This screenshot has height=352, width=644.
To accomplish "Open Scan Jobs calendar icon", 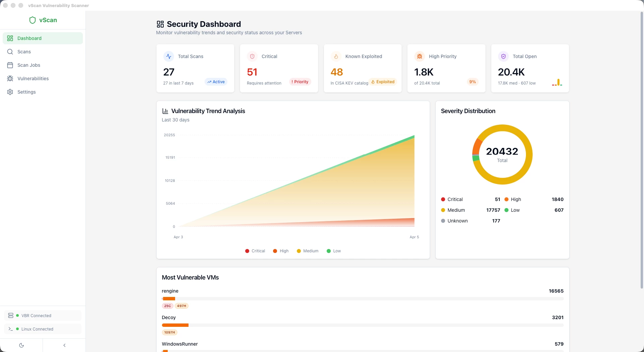I will tap(10, 65).
